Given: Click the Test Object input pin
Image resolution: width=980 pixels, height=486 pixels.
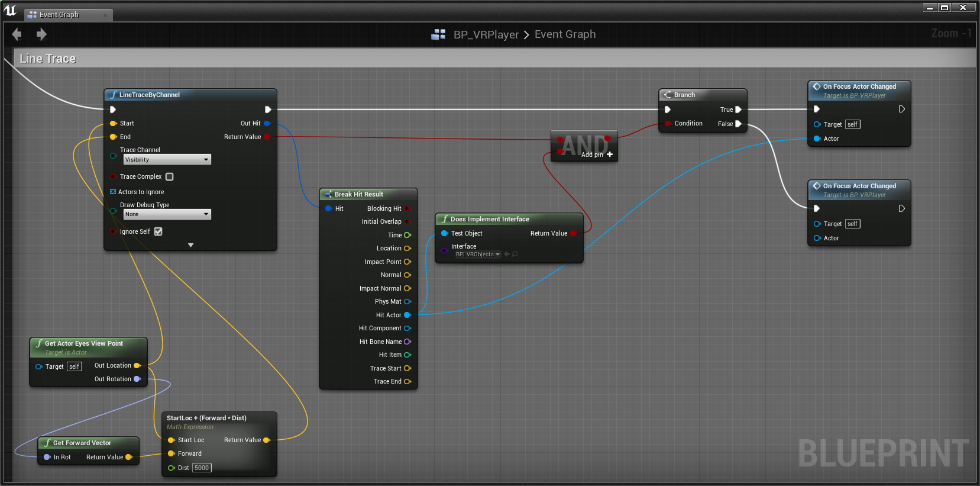Looking at the screenshot, I should coord(445,233).
